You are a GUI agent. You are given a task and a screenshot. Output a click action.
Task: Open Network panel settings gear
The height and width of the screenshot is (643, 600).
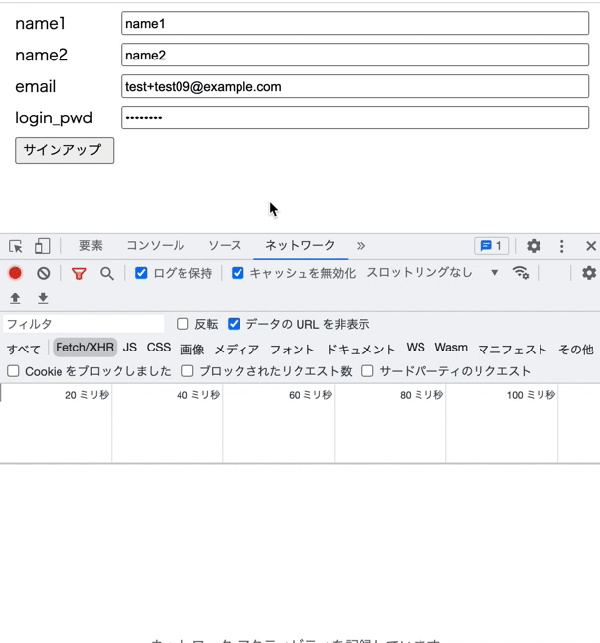589,273
